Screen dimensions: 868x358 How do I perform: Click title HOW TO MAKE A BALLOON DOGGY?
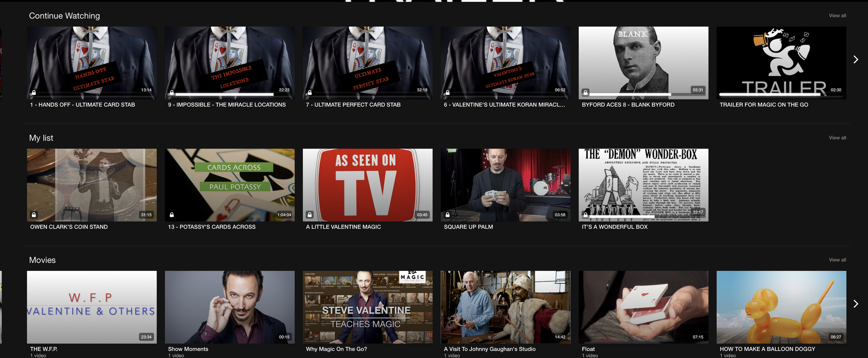(767, 349)
